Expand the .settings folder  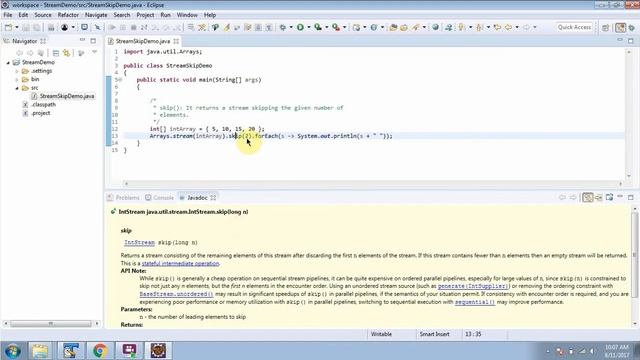point(17,71)
